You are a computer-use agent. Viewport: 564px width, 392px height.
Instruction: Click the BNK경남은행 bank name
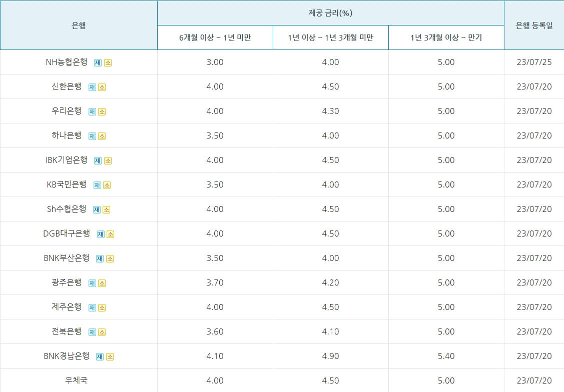(67, 355)
